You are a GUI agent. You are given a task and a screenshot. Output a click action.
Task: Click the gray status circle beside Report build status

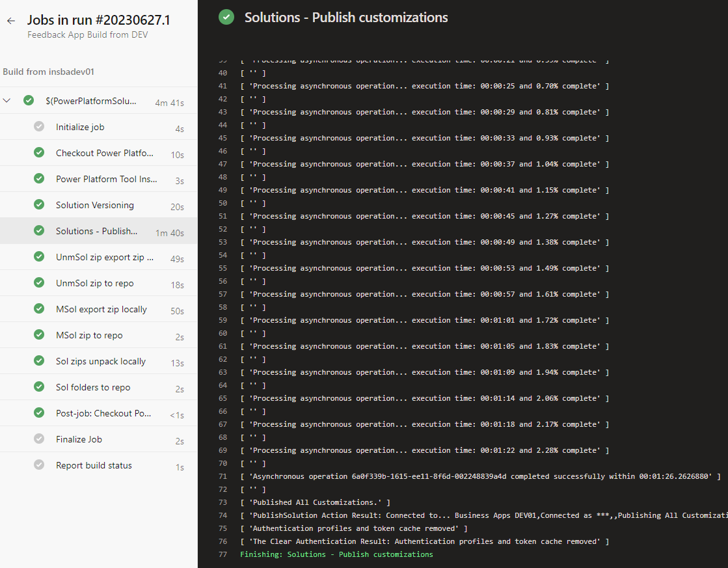(39, 465)
